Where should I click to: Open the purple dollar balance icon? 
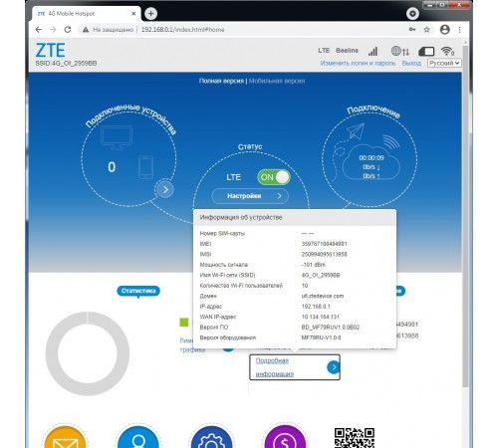pyautogui.click(x=285, y=436)
